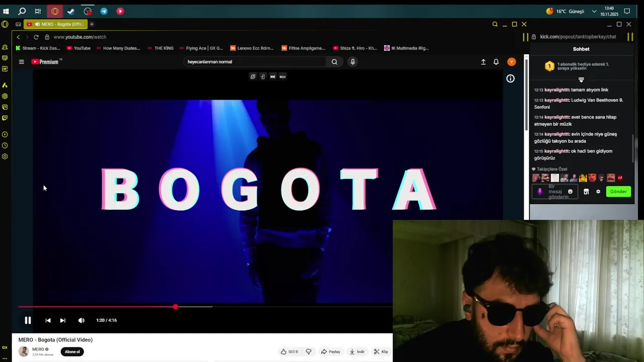Open How Many Dudes bookmark

(x=118, y=48)
